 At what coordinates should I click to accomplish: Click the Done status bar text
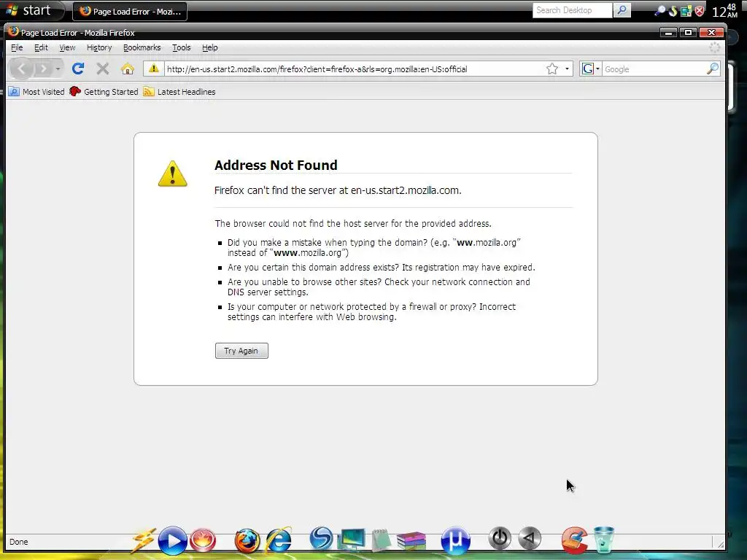click(x=18, y=542)
